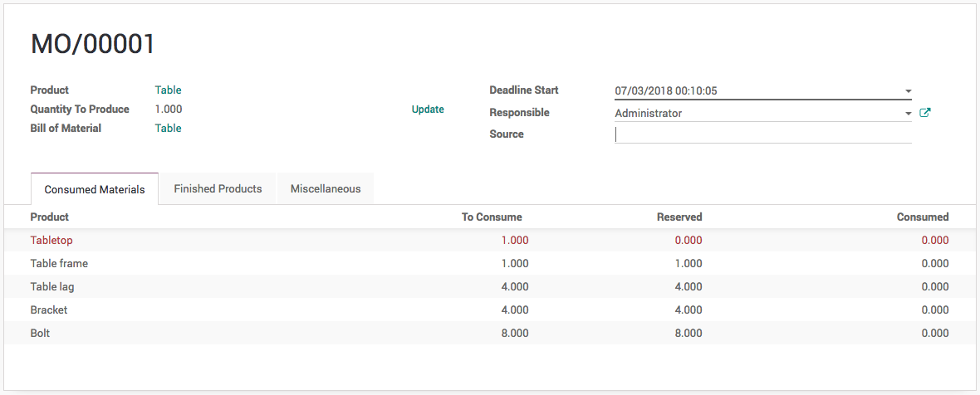The height and width of the screenshot is (395, 980).
Task: Select the Bracket material row
Action: click(49, 310)
